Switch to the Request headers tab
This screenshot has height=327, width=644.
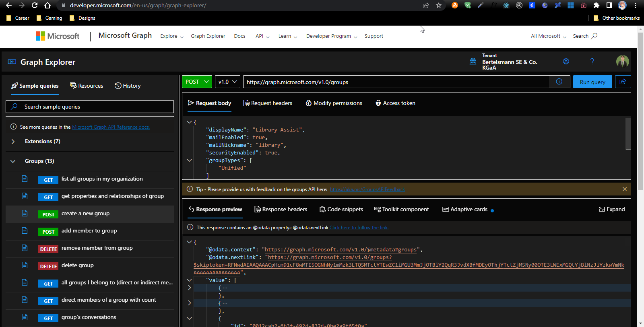[268, 103]
